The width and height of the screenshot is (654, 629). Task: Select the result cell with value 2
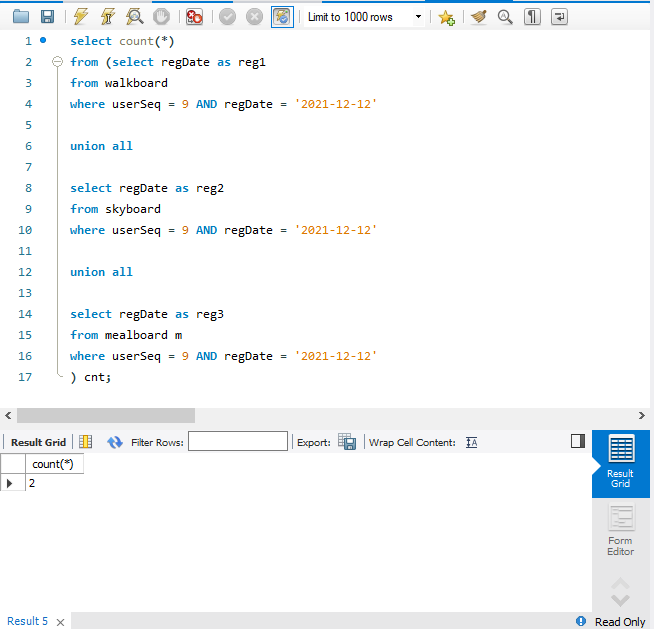(x=54, y=483)
